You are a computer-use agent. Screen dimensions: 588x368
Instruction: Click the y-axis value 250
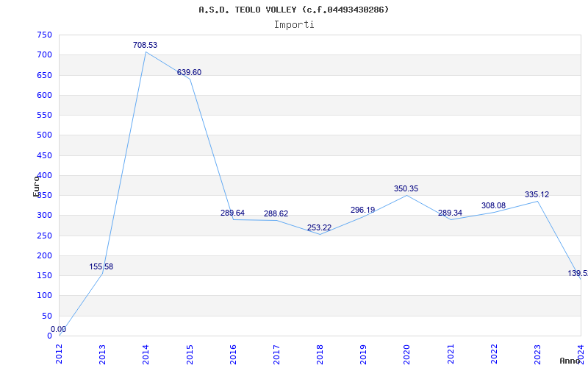[x=44, y=236]
